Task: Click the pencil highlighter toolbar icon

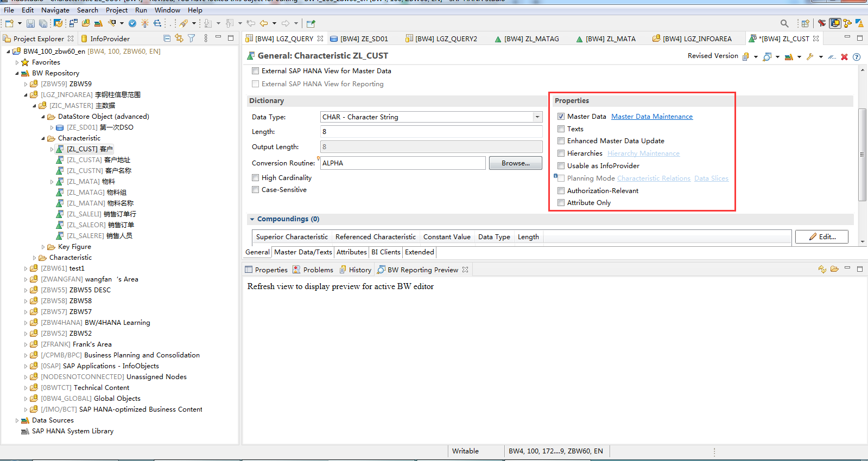Action: tap(184, 23)
